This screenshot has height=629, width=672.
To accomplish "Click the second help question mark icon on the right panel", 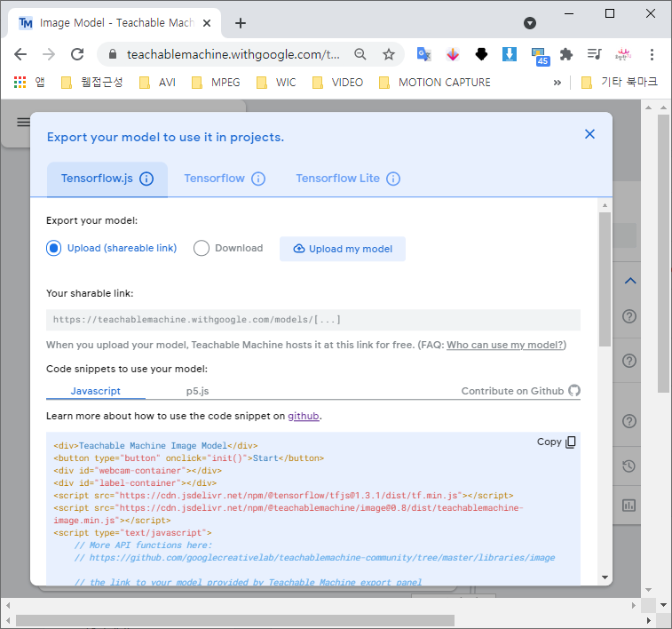I will point(629,361).
